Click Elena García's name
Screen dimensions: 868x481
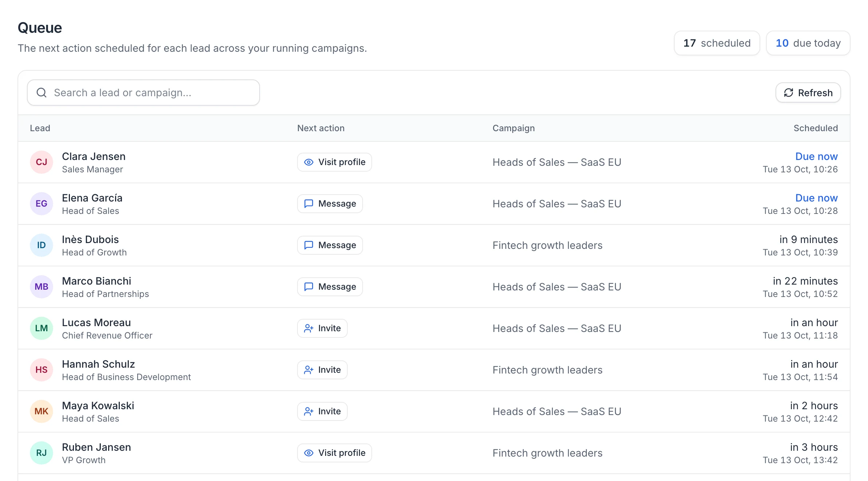coord(92,198)
